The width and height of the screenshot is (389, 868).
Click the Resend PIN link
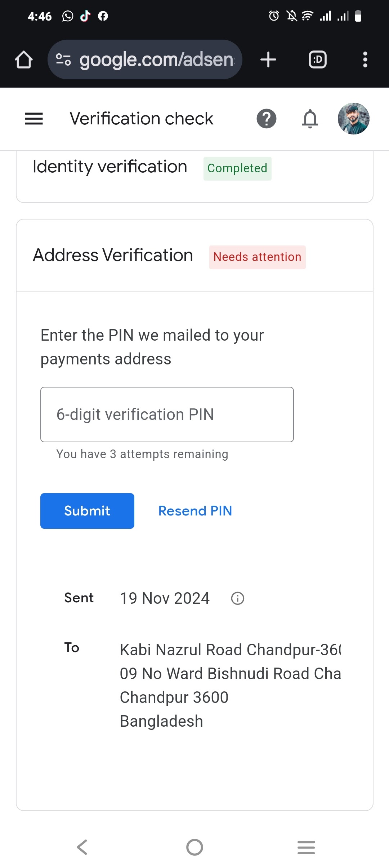(195, 511)
